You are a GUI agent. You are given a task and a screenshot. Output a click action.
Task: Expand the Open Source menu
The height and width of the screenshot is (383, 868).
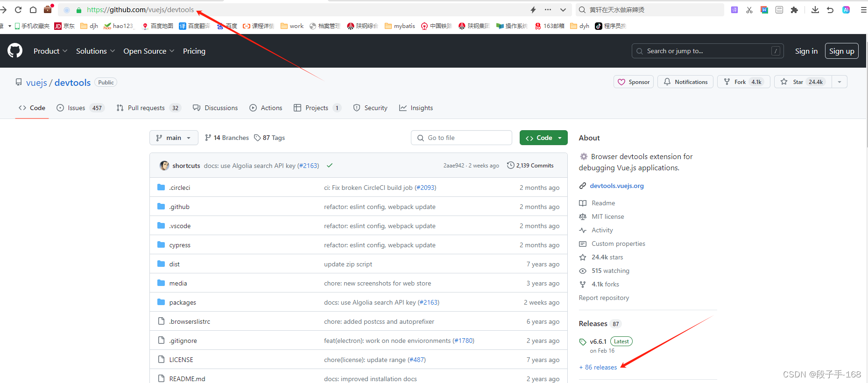tap(148, 51)
